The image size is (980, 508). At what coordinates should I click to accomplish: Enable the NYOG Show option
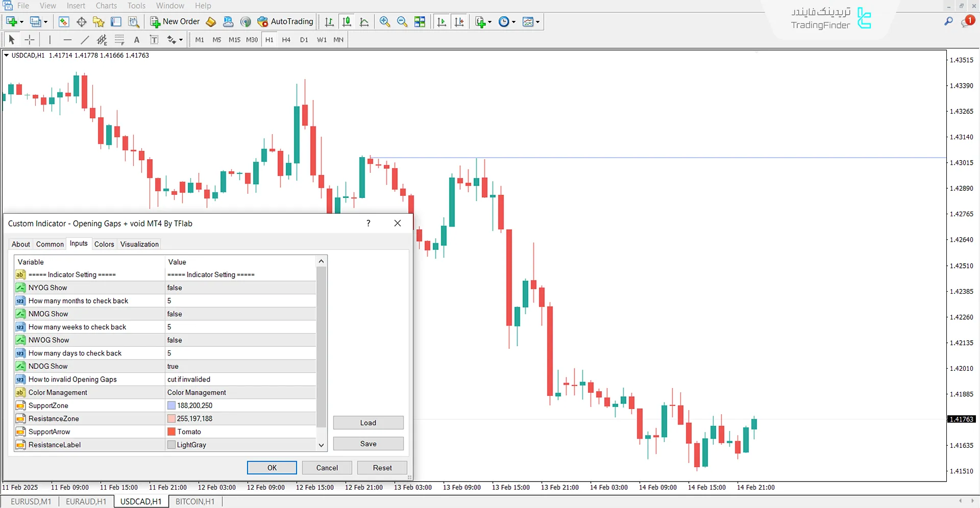point(240,287)
